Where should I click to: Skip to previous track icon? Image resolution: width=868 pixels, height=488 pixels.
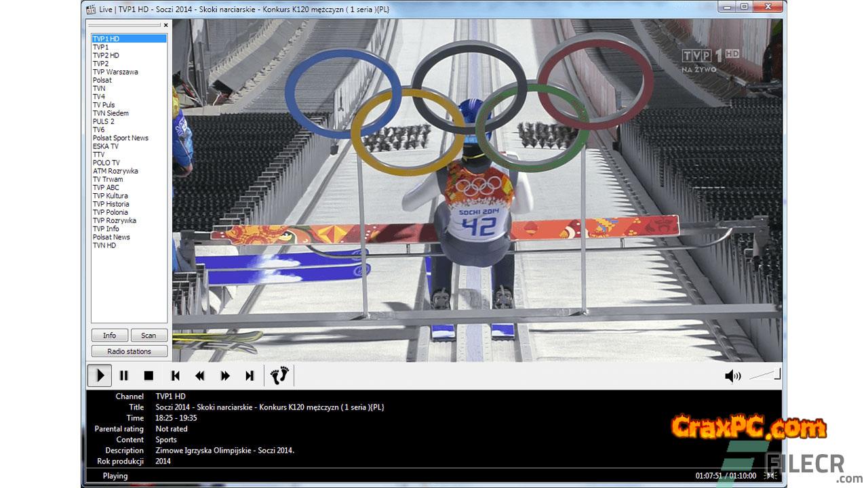tap(175, 375)
